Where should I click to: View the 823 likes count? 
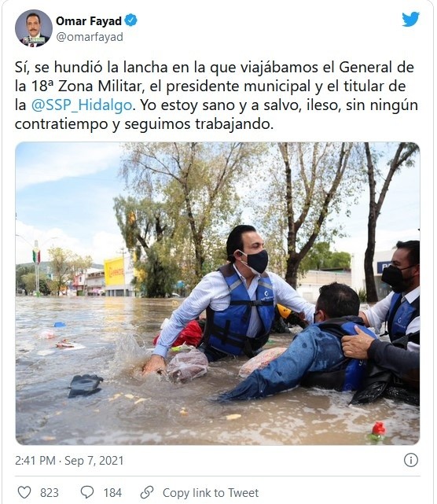50,492
